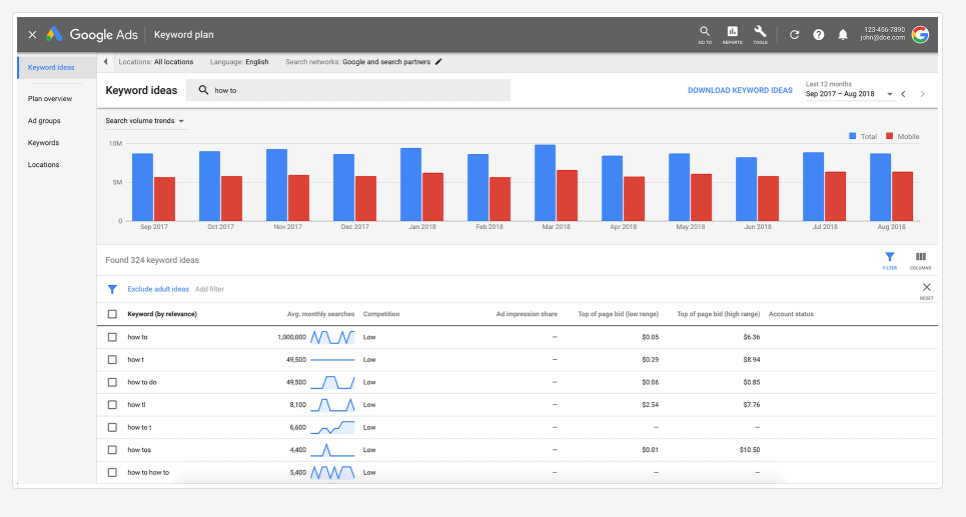Open Keywords in the sidebar

(x=43, y=142)
